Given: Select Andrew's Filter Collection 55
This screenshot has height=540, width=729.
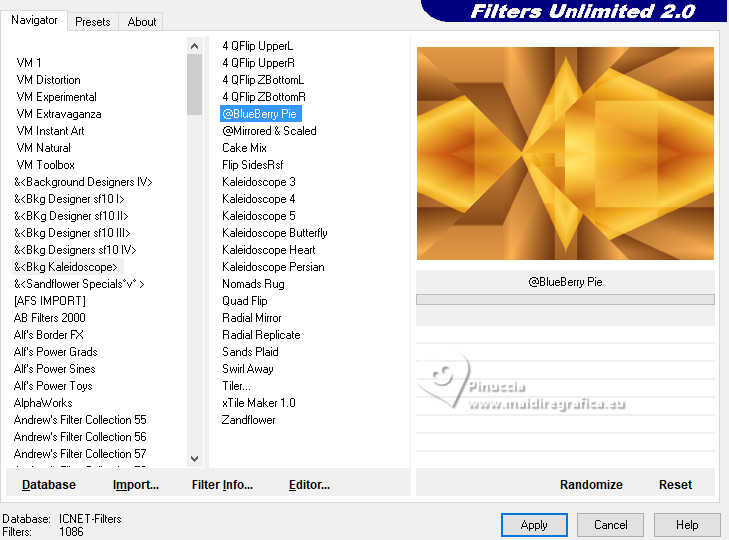Looking at the screenshot, I should pyautogui.click(x=80, y=420).
